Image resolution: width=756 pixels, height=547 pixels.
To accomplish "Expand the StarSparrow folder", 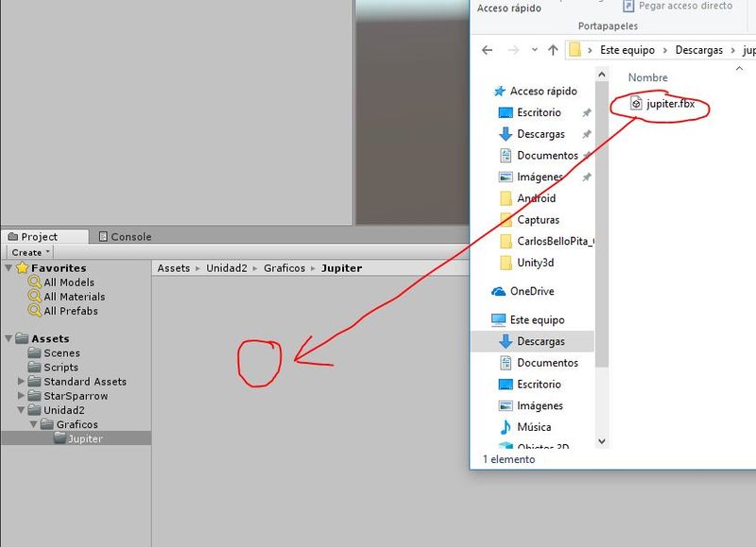I will [x=21, y=396].
